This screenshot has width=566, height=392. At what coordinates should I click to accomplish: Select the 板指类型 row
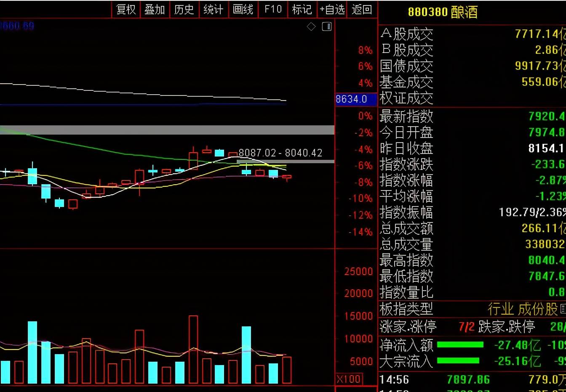pyautogui.click(x=472, y=309)
